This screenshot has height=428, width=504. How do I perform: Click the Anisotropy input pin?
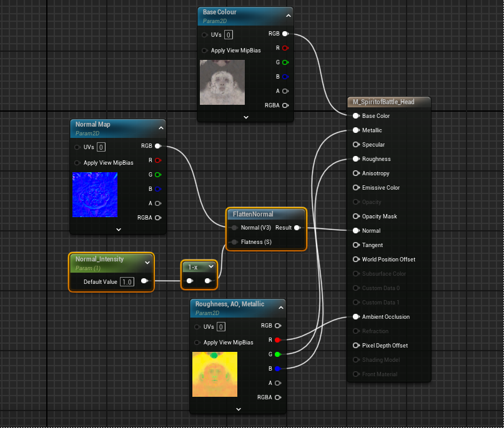click(356, 173)
